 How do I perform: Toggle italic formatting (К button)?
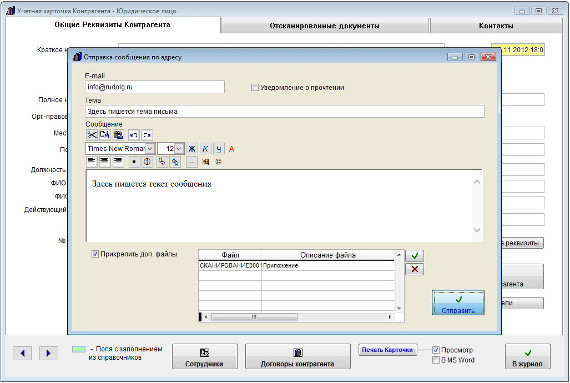pyautogui.click(x=205, y=149)
